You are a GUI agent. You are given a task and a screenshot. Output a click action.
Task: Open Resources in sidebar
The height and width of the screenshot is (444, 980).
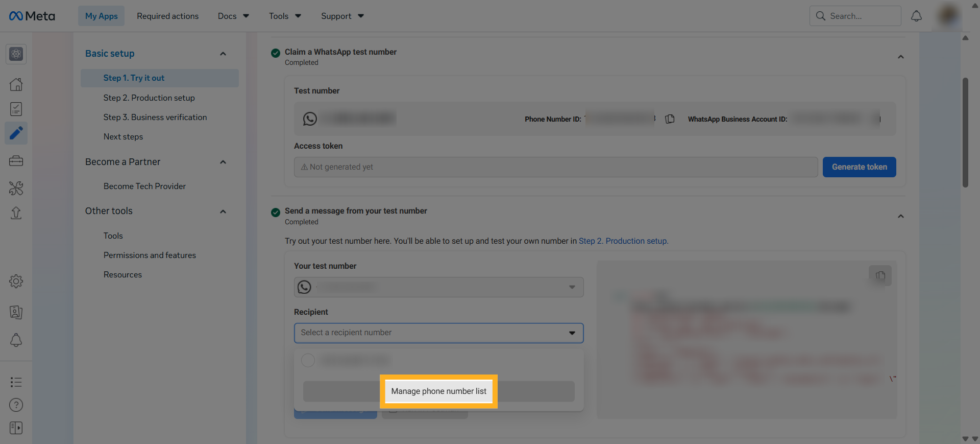click(122, 274)
